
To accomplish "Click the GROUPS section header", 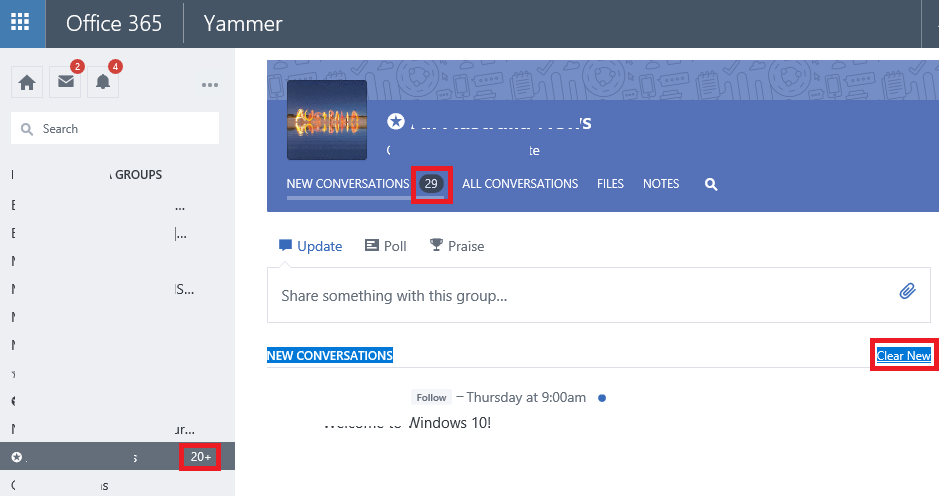I will pyautogui.click(x=138, y=174).
